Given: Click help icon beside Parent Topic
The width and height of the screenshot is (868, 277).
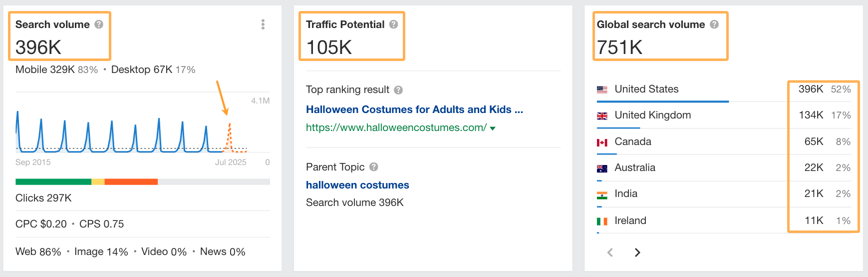Looking at the screenshot, I should [x=374, y=167].
